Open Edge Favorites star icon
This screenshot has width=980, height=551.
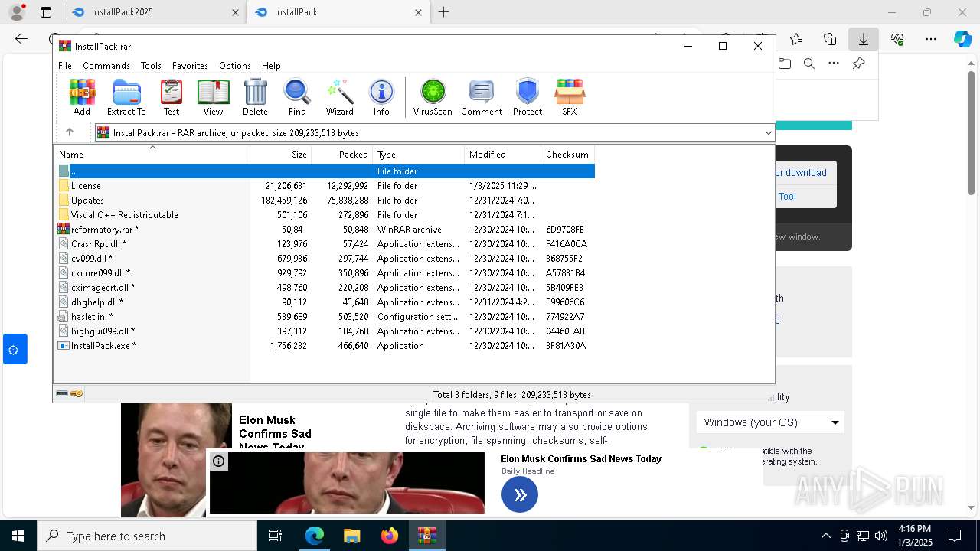coord(796,39)
